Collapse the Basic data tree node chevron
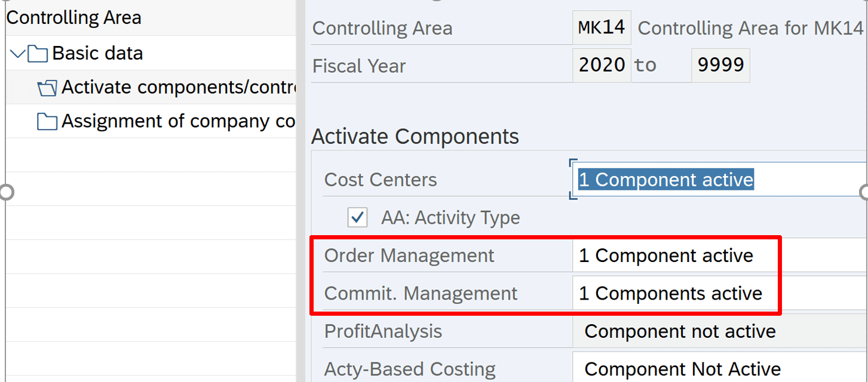 (x=17, y=54)
